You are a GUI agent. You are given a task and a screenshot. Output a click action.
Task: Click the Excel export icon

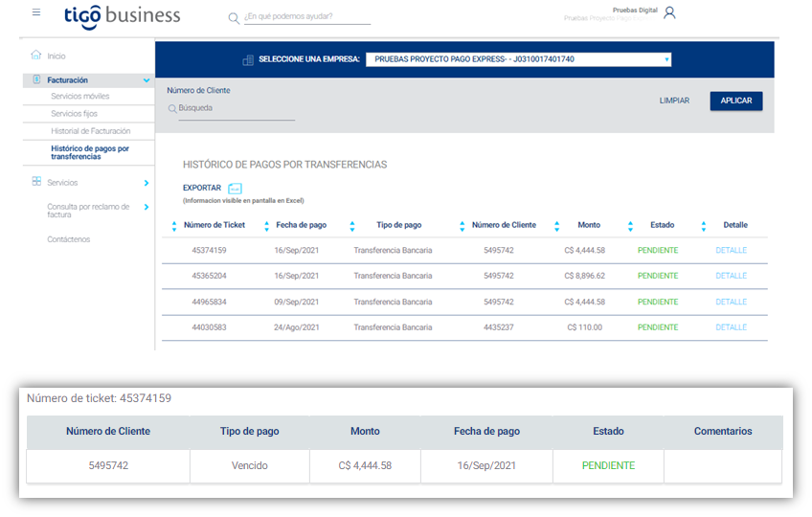235,189
